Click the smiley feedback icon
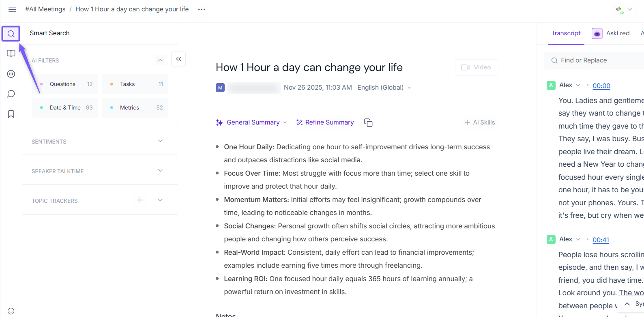This screenshot has width=644, height=318. 11,311
